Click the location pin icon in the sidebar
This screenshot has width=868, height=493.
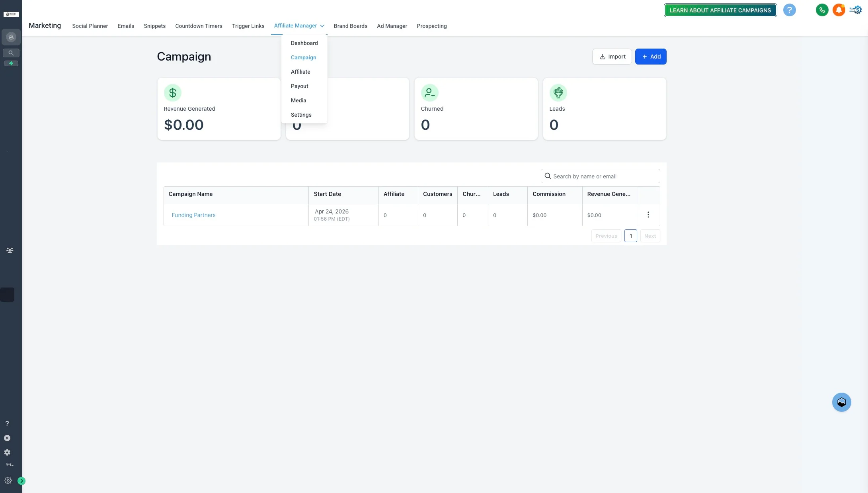click(11, 37)
